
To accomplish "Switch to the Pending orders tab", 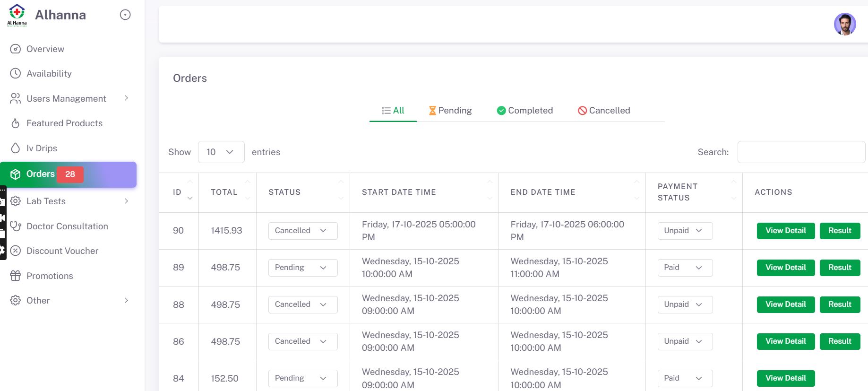I will pos(450,111).
